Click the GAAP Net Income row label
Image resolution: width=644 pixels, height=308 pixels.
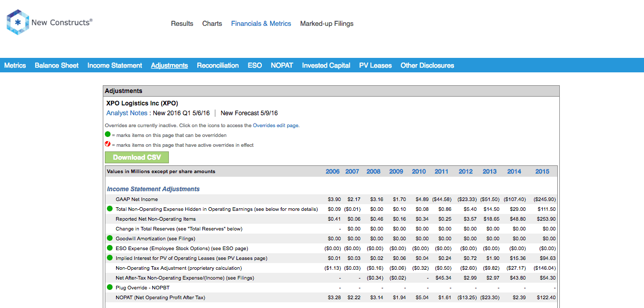point(137,199)
